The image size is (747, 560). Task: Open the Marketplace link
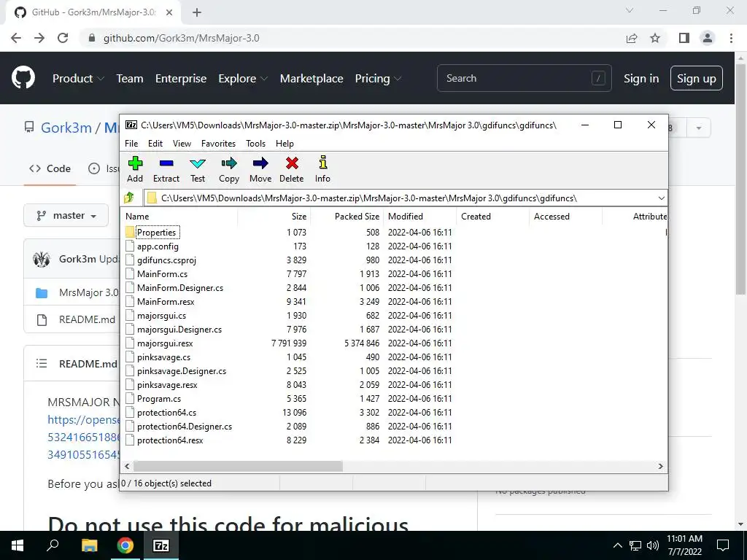click(311, 79)
